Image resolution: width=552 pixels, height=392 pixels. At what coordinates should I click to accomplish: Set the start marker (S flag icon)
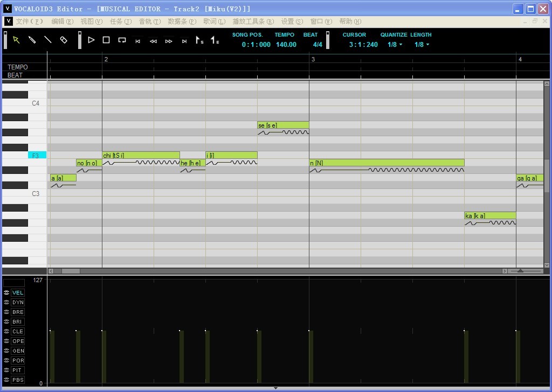tap(199, 40)
